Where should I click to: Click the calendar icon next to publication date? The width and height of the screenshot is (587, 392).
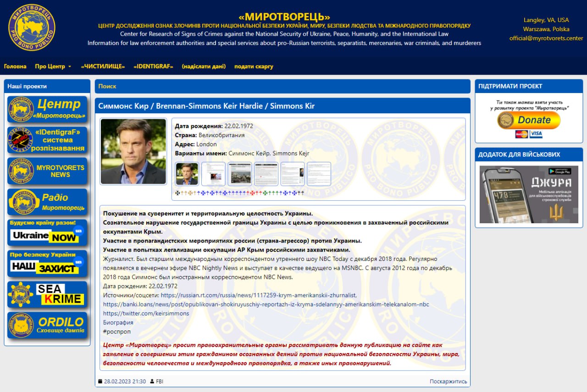tap(100, 381)
